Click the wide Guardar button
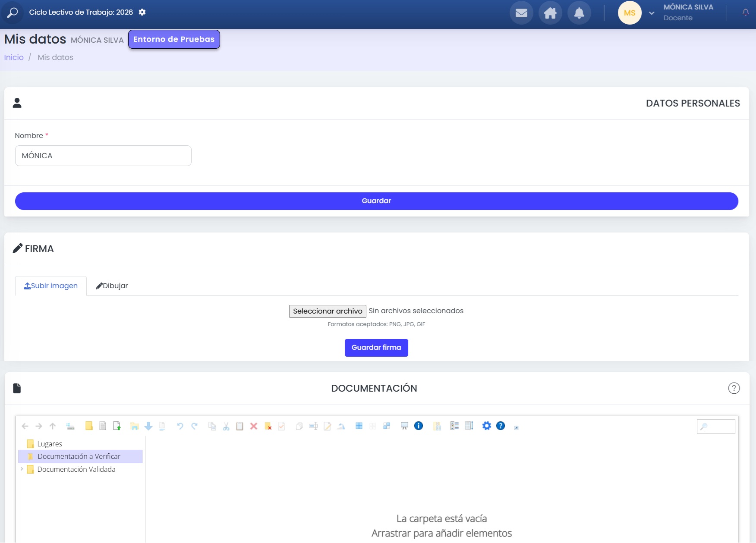This screenshot has width=756, height=543. coord(376,201)
